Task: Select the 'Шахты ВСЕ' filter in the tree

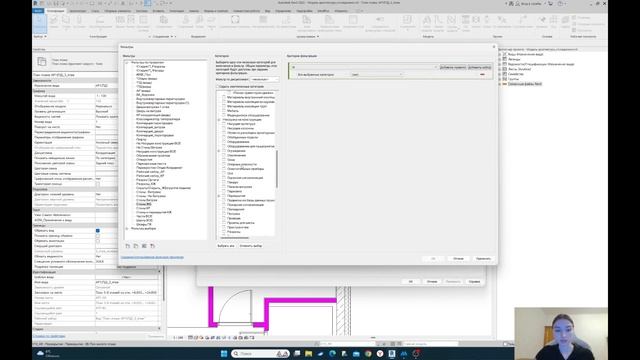Action: click(x=144, y=220)
